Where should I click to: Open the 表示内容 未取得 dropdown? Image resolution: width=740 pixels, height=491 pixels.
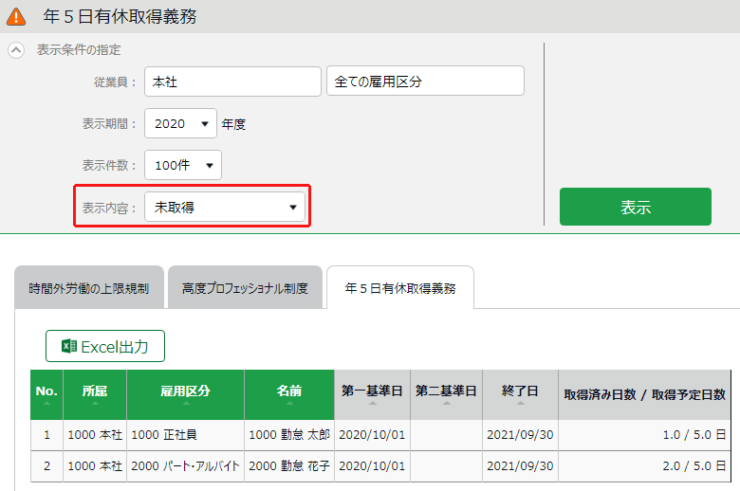[225, 207]
